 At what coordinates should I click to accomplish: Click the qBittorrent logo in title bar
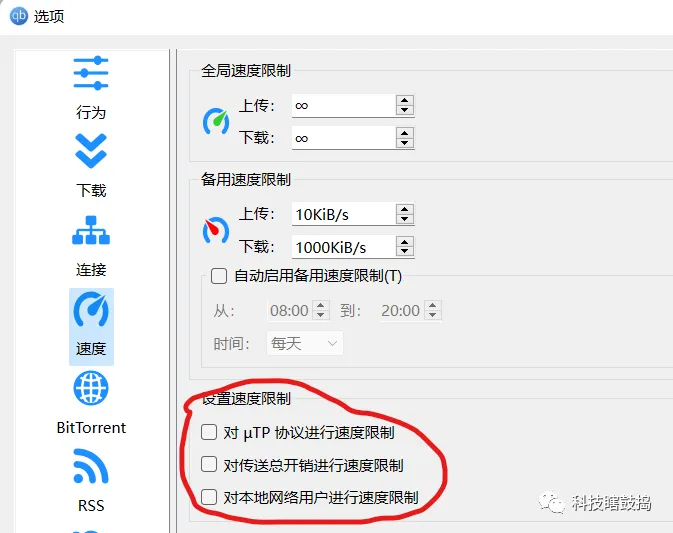[x=19, y=16]
